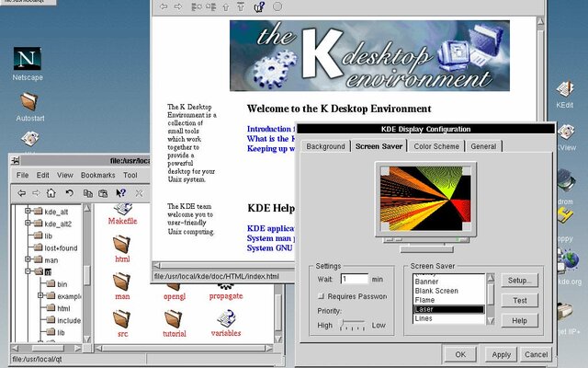Switch to the Background tab

coord(325,146)
